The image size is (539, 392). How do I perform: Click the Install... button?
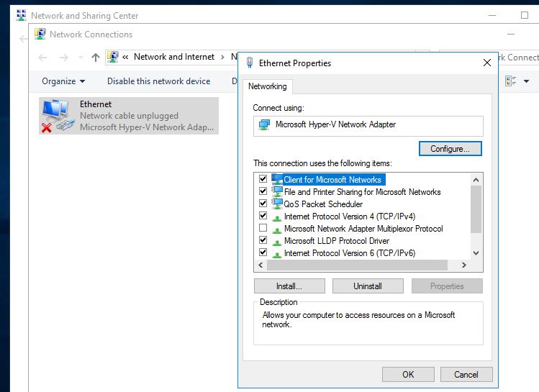(x=289, y=286)
